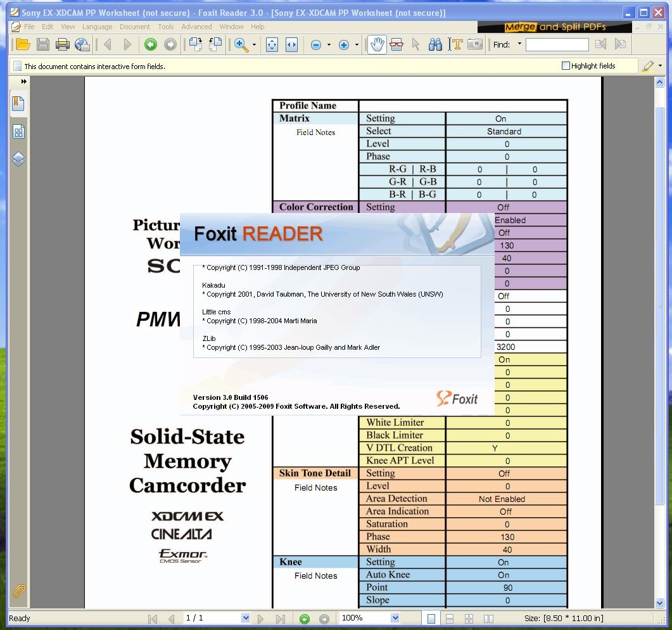This screenshot has width=672, height=630.
Task: Open the Layers panel in the sidebar
Action: [18, 159]
